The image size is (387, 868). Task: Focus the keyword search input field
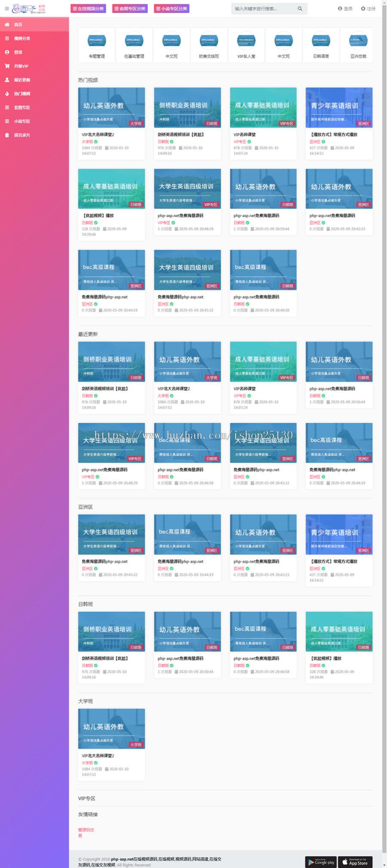coord(264,9)
